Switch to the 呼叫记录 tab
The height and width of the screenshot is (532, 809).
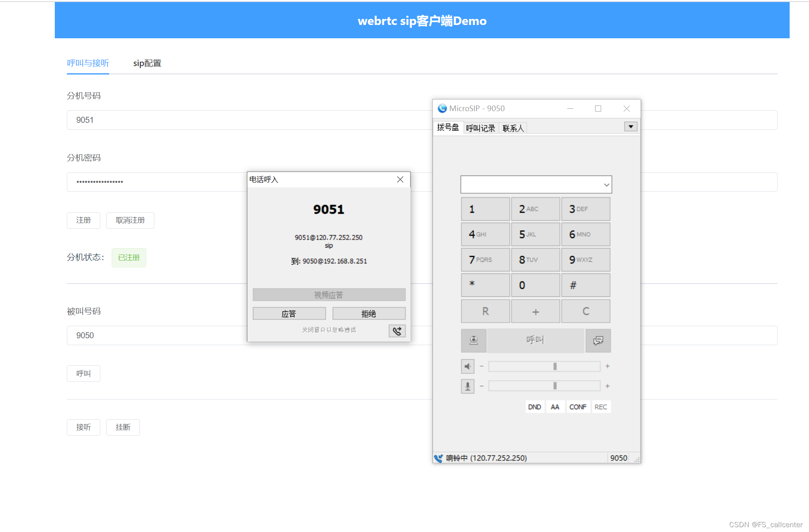click(480, 128)
